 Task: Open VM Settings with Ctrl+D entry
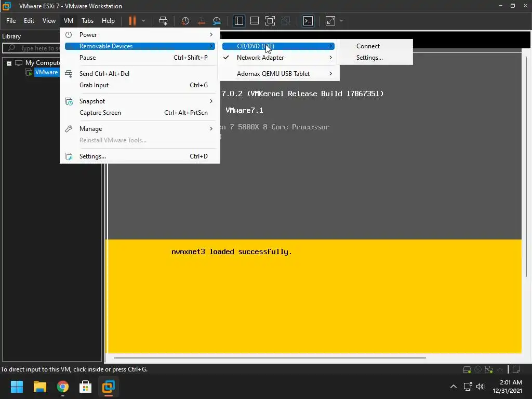point(140,156)
